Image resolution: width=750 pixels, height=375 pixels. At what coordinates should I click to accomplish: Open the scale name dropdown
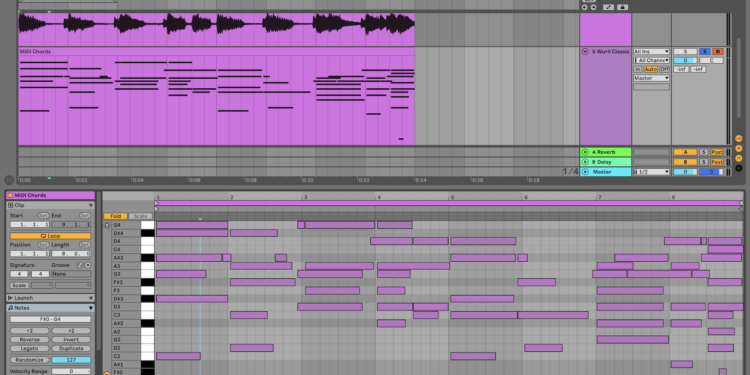point(73,286)
